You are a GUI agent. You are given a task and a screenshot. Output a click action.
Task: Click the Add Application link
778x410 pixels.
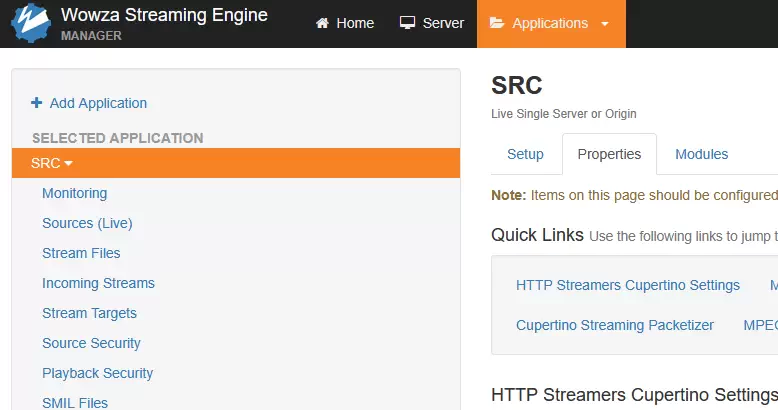98,103
